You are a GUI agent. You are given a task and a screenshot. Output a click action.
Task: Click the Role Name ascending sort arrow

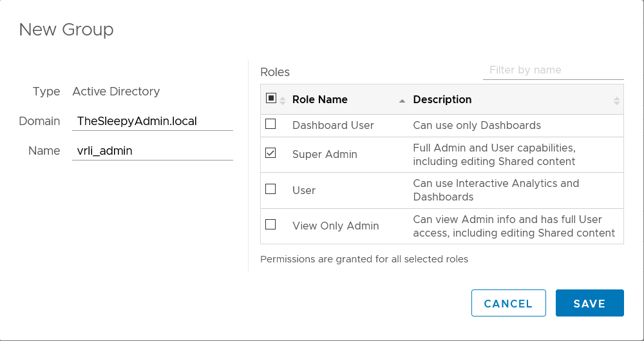tap(402, 101)
